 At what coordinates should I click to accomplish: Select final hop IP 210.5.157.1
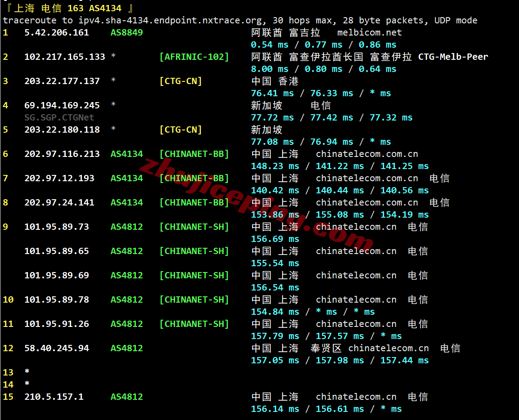(x=54, y=397)
